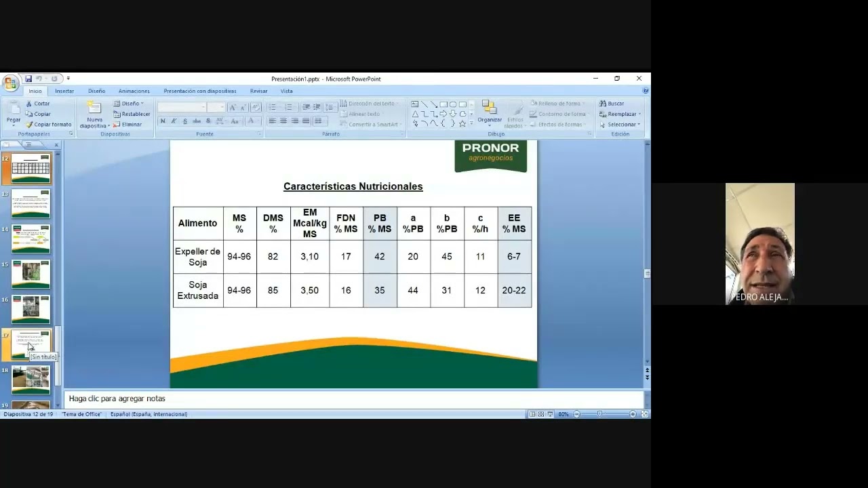Select slide 15 thumbnail
Screen dimensions: 868x488
coord(31,274)
